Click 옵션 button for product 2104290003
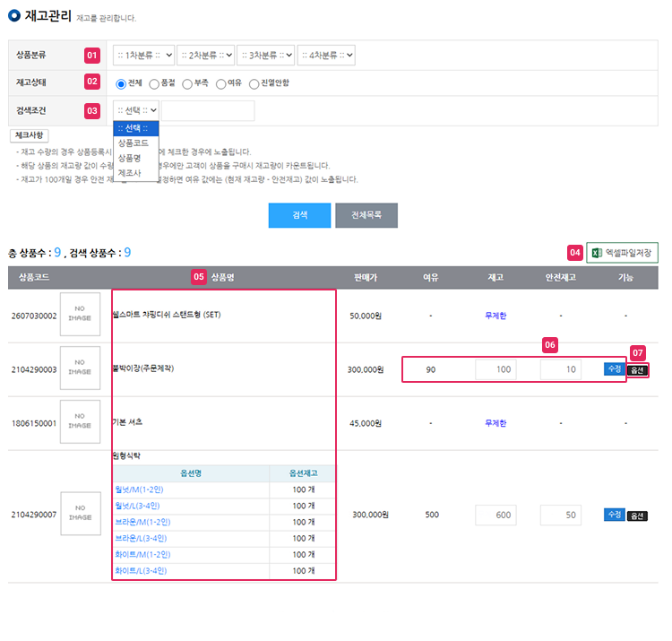 [x=637, y=370]
